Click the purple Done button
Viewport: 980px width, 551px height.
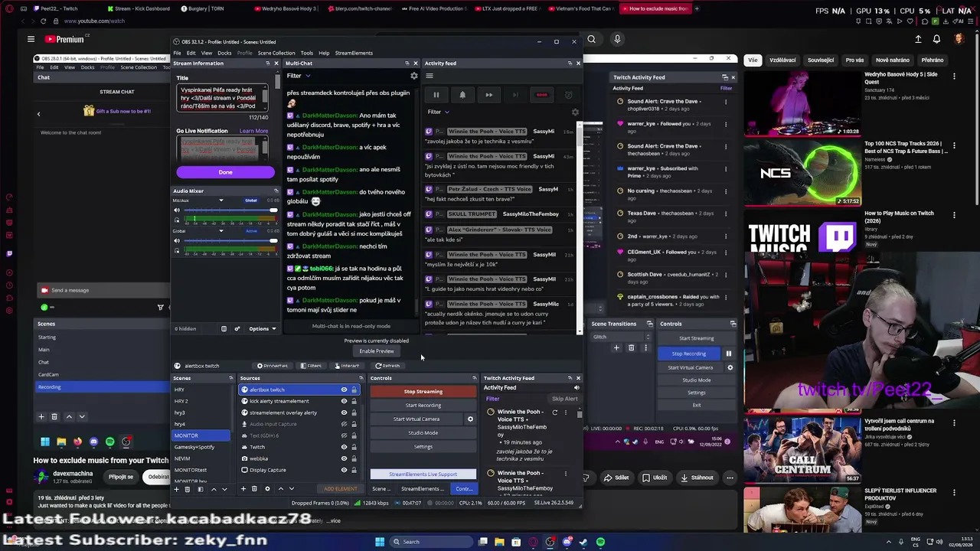[x=225, y=172]
